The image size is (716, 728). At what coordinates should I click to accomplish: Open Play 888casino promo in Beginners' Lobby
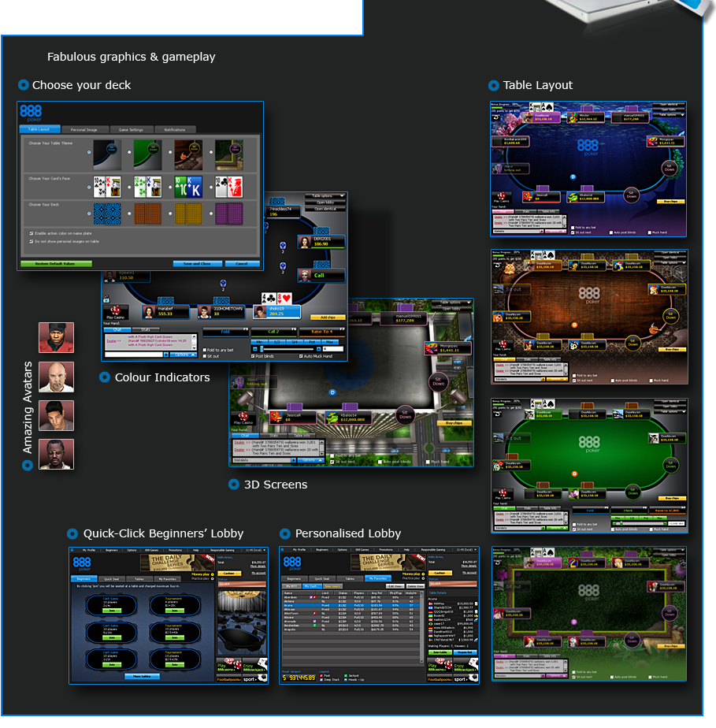click(x=228, y=665)
